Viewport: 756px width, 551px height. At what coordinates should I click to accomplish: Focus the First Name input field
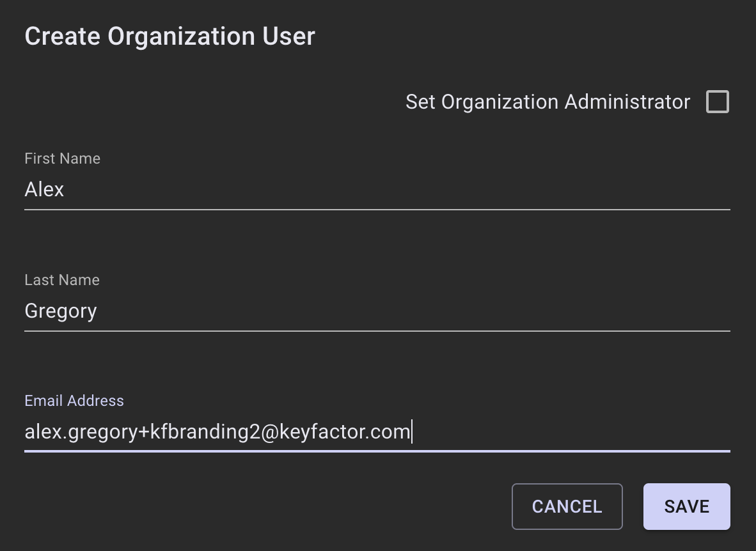click(377, 190)
